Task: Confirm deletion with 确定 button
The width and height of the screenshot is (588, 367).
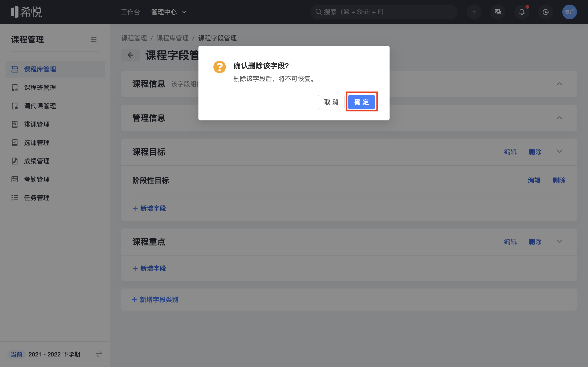Action: 361,102
